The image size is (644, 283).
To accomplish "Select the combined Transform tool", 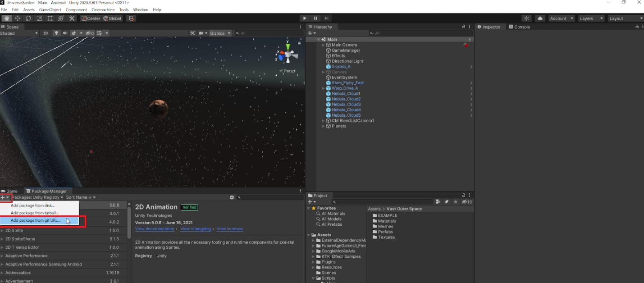I will point(61,18).
